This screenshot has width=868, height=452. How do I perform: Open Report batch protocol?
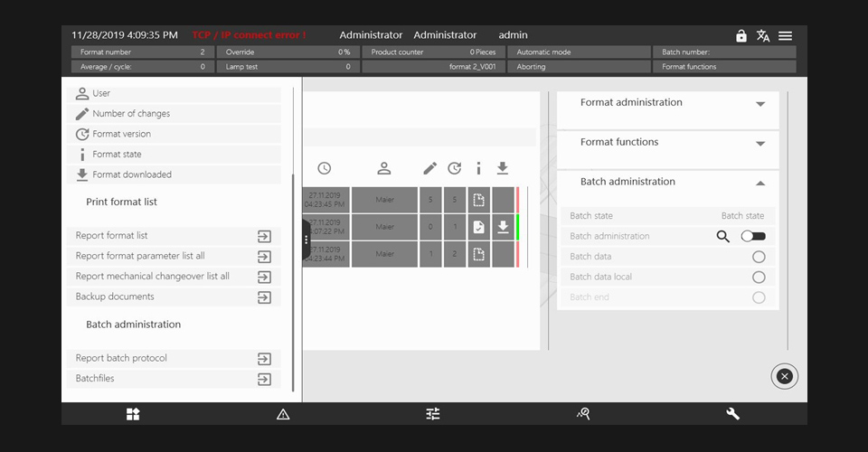264,359
